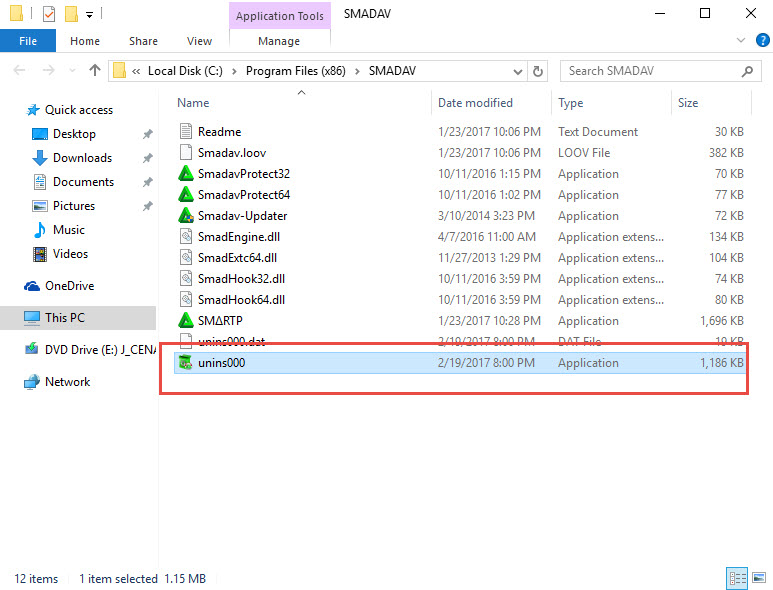773x590 pixels.
Task: Select the SmadHook64.dll file icon
Action: [x=186, y=299]
